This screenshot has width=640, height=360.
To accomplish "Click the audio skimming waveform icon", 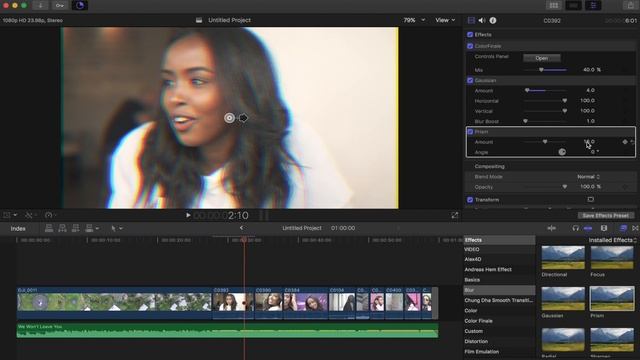I will [551, 228].
